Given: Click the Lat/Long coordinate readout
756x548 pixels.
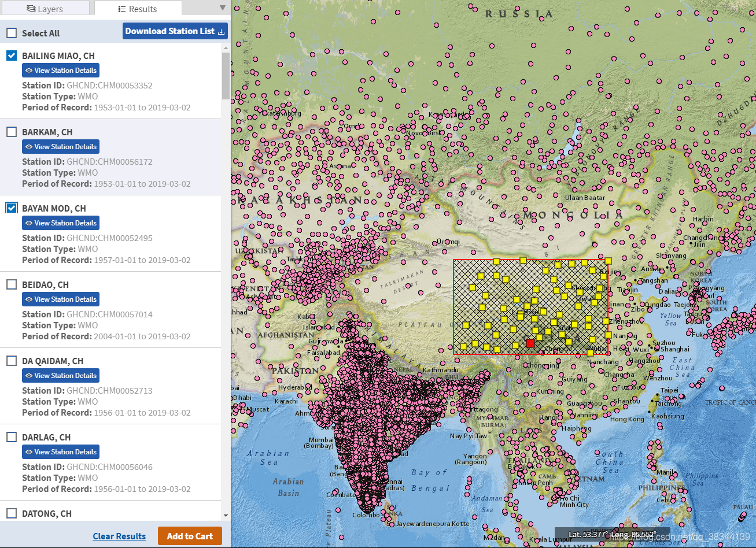Looking at the screenshot, I should coord(613,534).
